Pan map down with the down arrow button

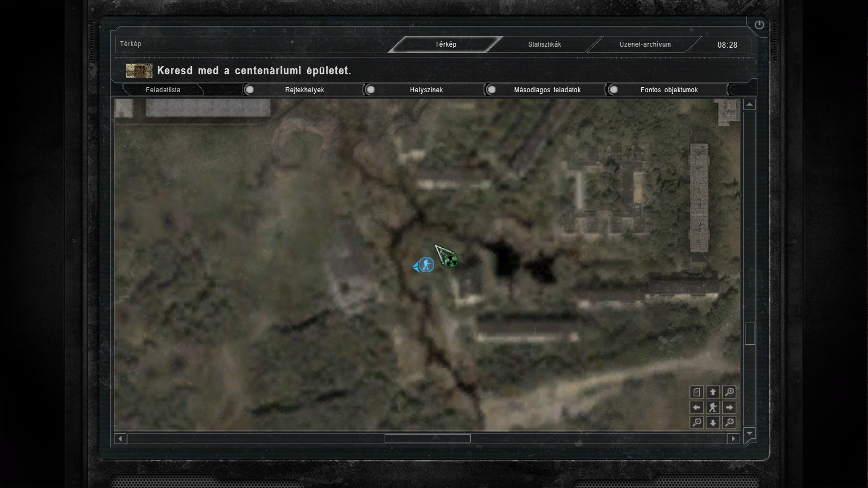(713, 422)
